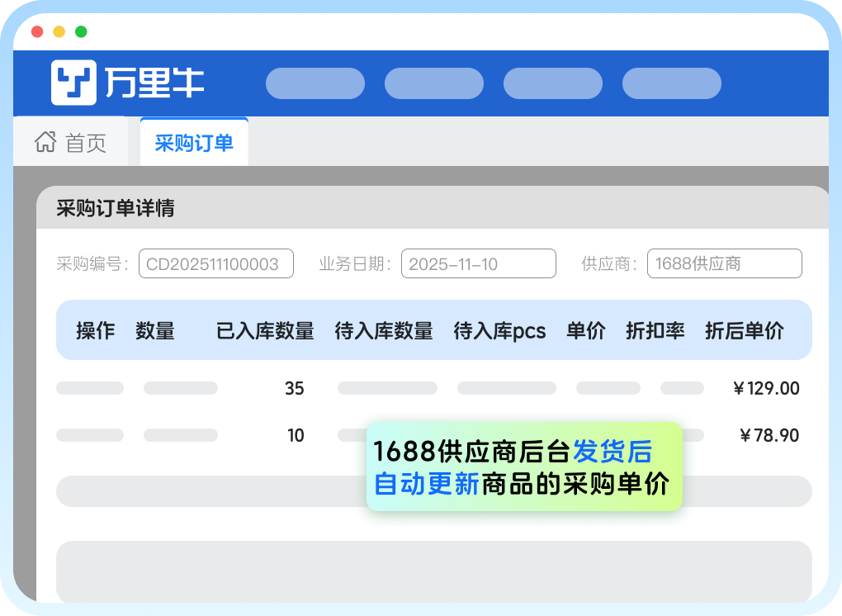Click the home icon in 首页 tab
The width and height of the screenshot is (842, 616).
[45, 142]
